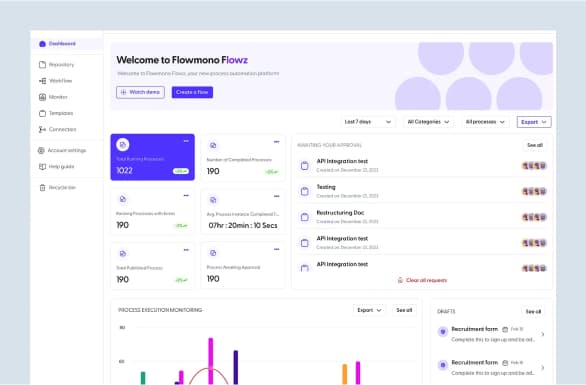Click See all in Process Execution Monitoring
The width and height of the screenshot is (586, 385).
click(x=404, y=310)
